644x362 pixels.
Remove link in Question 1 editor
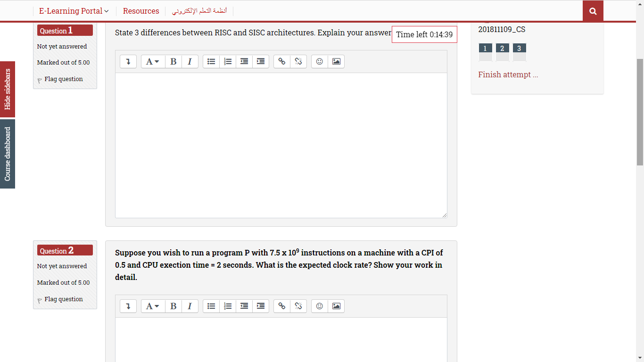click(298, 61)
